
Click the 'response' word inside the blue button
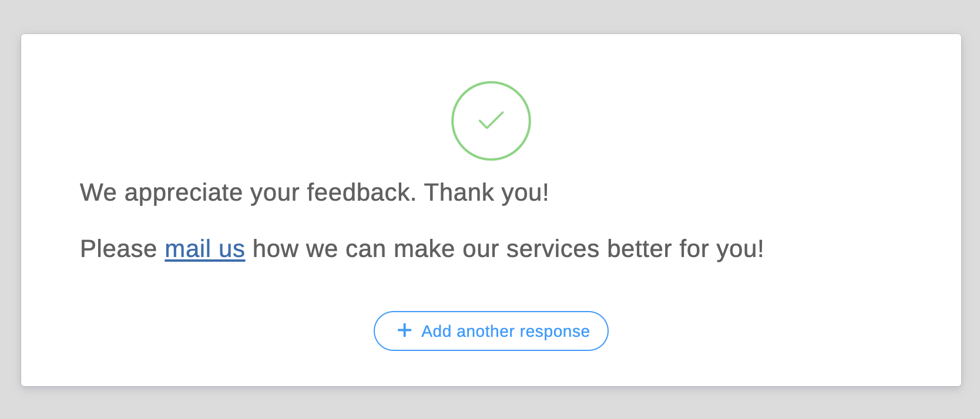pyautogui.click(x=555, y=332)
